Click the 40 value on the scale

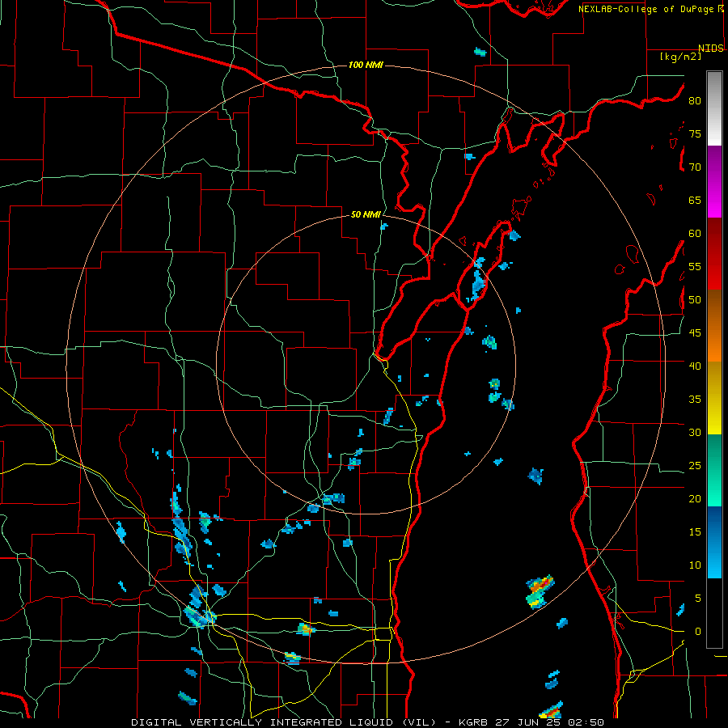pyautogui.click(x=695, y=366)
